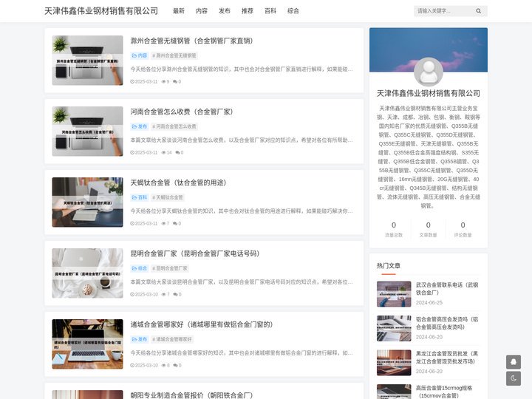Click the search magnifier icon

tap(478, 11)
